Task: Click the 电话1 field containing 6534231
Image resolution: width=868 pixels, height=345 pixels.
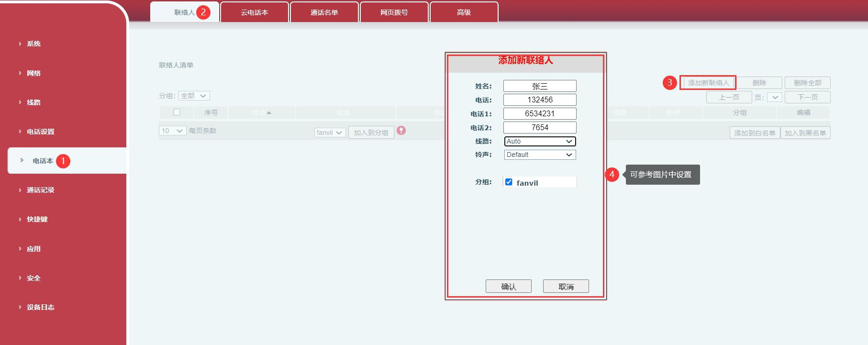Action: click(540, 114)
